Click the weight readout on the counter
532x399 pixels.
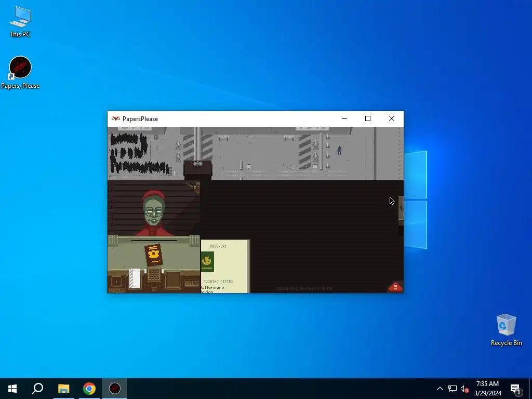(x=192, y=283)
